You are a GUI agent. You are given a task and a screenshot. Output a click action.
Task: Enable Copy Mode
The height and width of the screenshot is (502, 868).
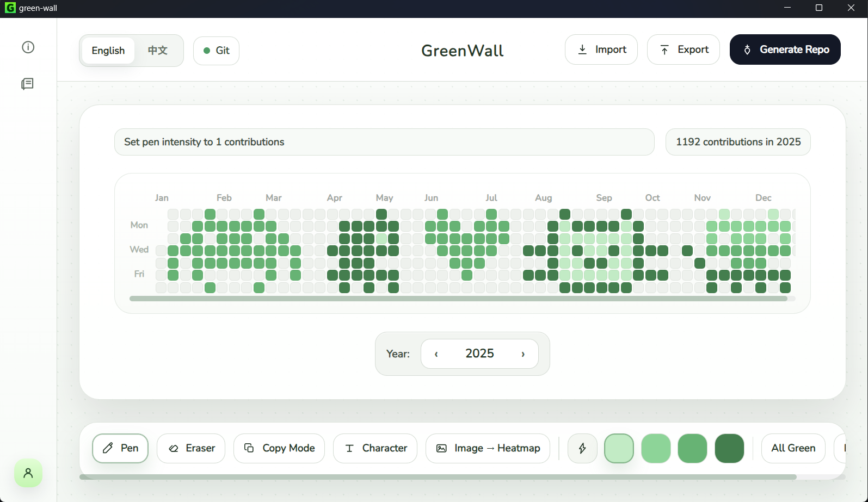click(x=279, y=448)
